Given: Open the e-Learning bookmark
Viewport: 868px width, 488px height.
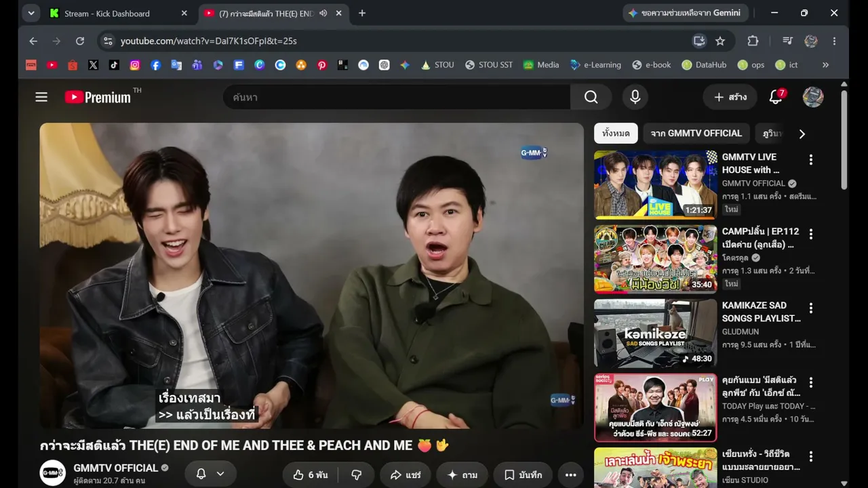Looking at the screenshot, I should pyautogui.click(x=595, y=65).
